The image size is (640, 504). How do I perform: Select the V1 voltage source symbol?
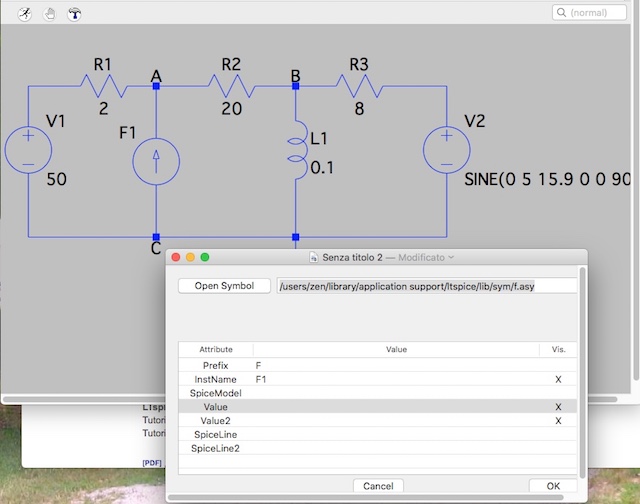click(x=28, y=151)
